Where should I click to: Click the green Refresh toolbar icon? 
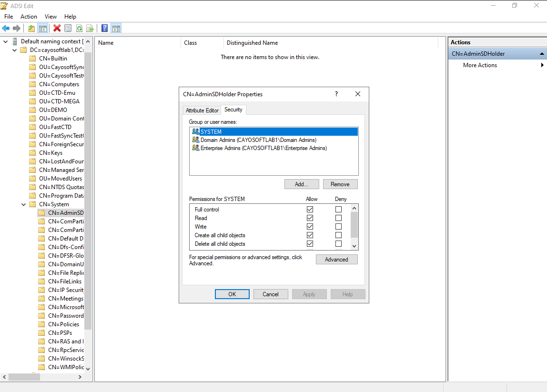(79, 28)
